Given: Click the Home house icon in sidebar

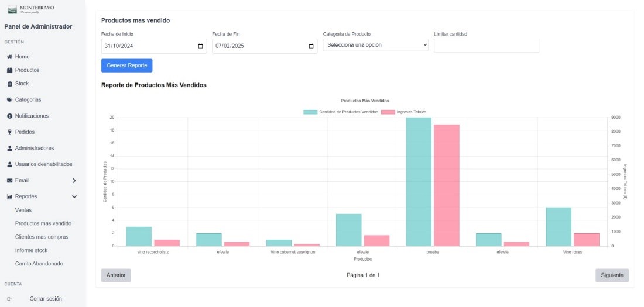Looking at the screenshot, I should click(x=9, y=57).
